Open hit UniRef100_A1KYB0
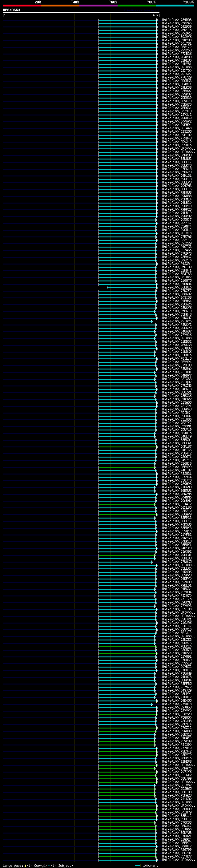 (x=177, y=40)
